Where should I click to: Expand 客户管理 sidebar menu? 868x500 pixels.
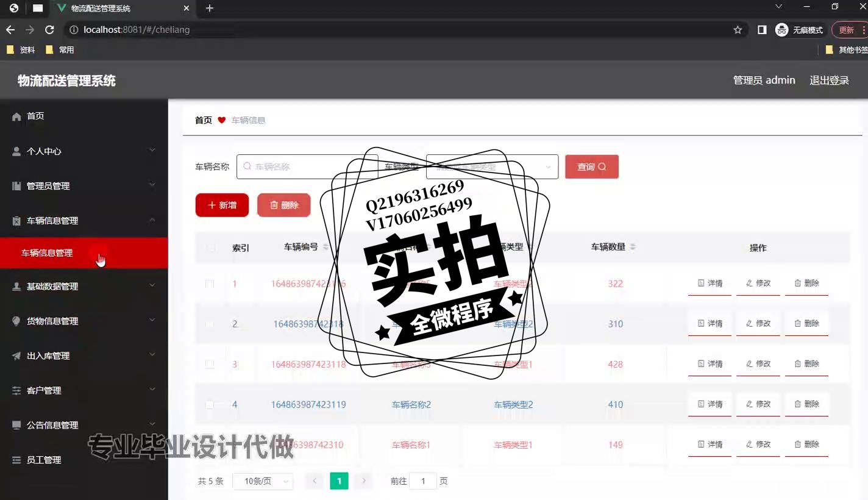click(84, 390)
